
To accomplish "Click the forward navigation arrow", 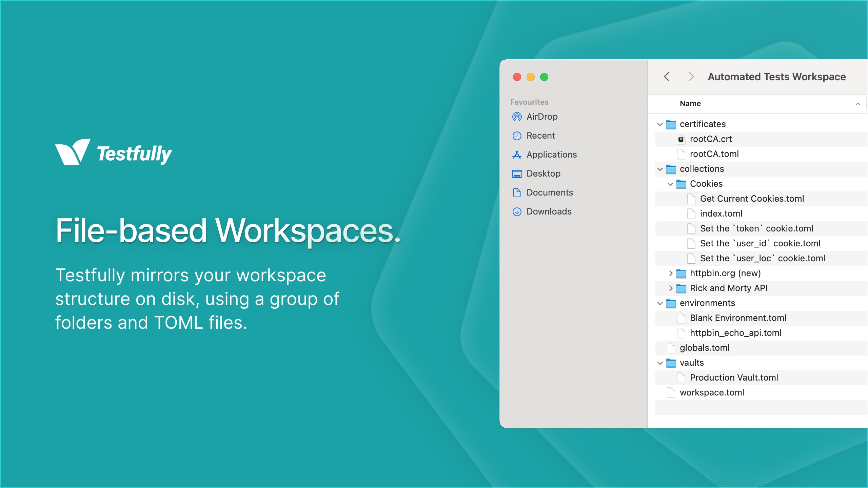I will [691, 77].
